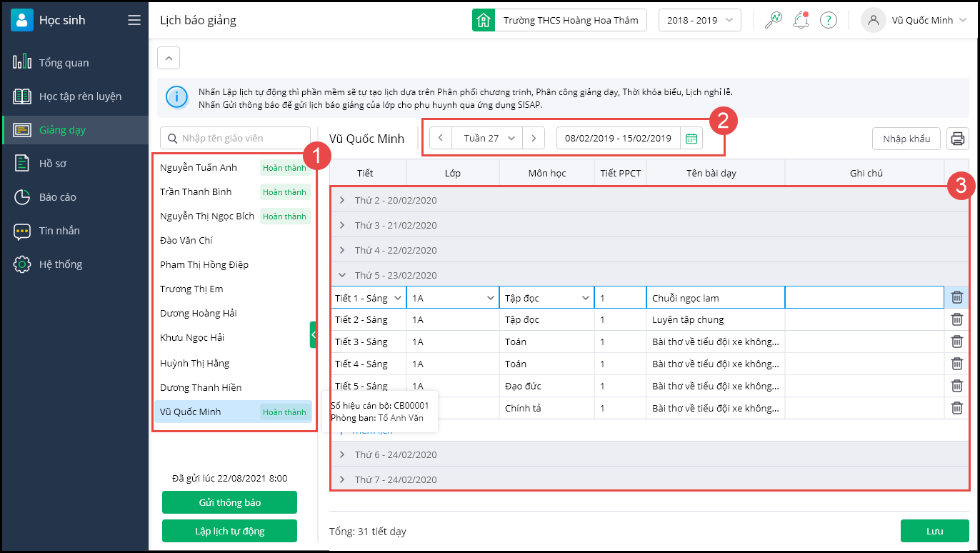Click the help question mark icon
This screenshot has width=980, height=553.
pyautogui.click(x=828, y=20)
